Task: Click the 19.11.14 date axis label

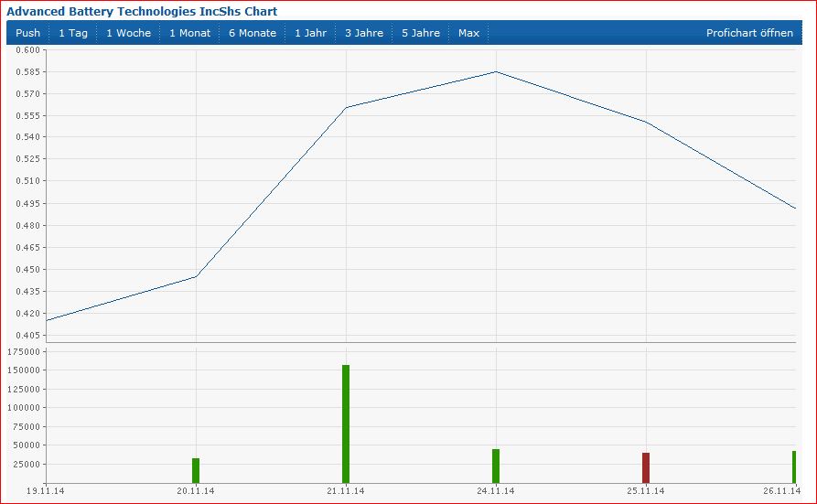Action: tap(46, 491)
